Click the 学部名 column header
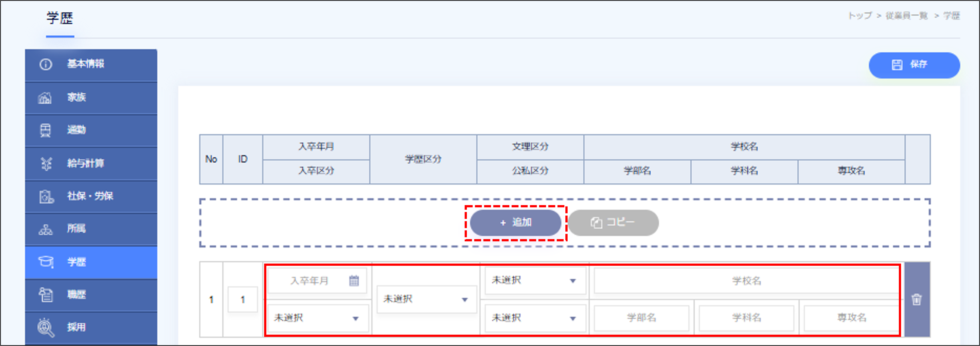 pyautogui.click(x=637, y=172)
